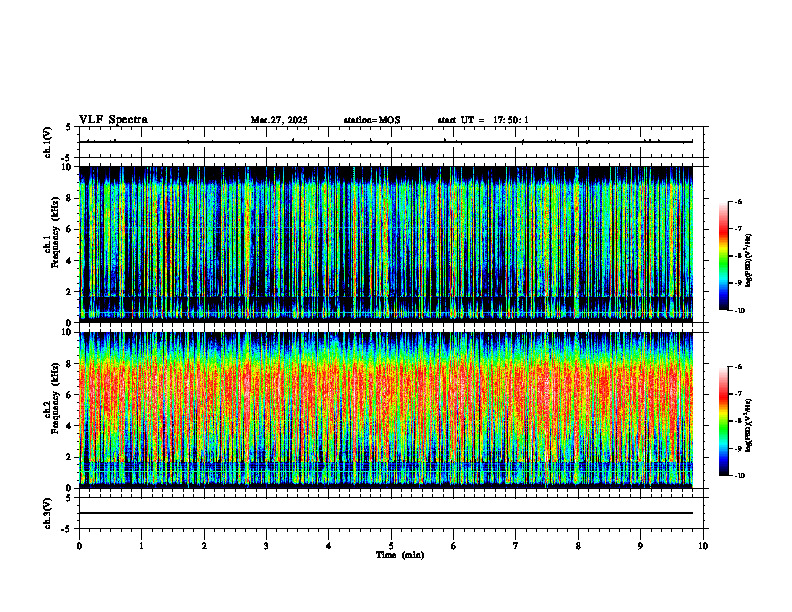Click time tick label '4' on x-axis
Viewport: 792px width, 612px height.
pyautogui.click(x=329, y=546)
